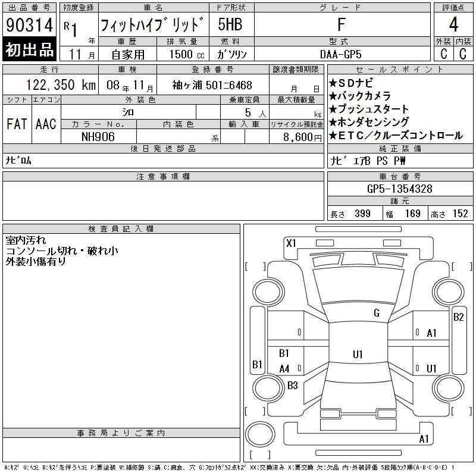Click the evaluation score 4

(x=453, y=25)
